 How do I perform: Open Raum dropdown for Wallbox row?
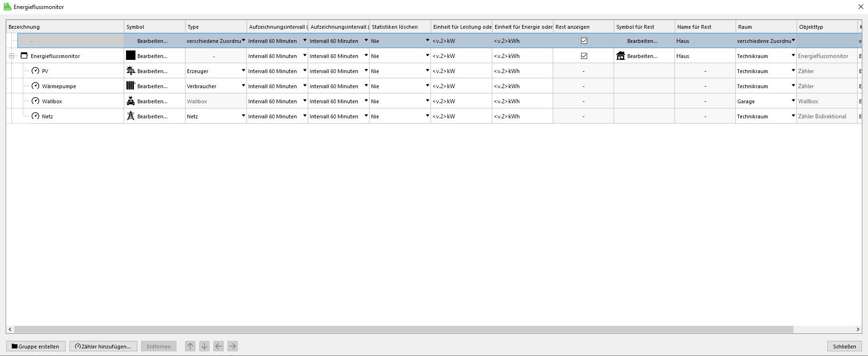pos(793,101)
